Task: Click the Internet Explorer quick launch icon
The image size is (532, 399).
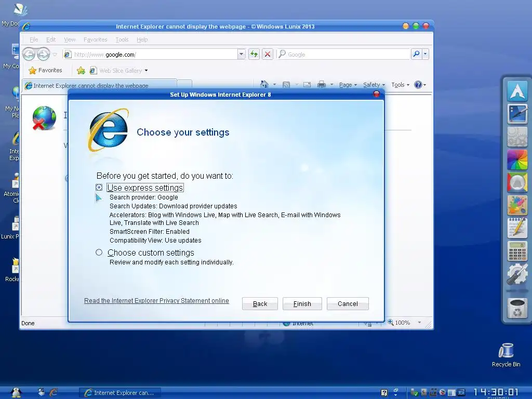Action: [54, 392]
